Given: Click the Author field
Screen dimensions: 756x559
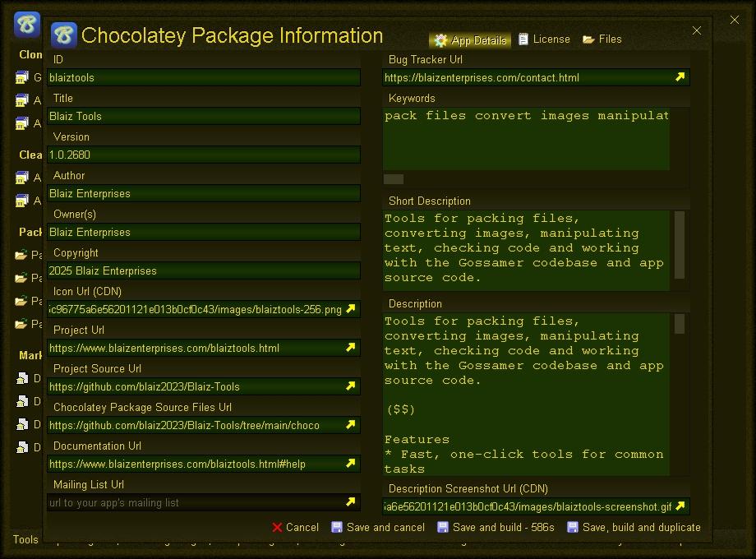Looking at the screenshot, I should (204, 193).
